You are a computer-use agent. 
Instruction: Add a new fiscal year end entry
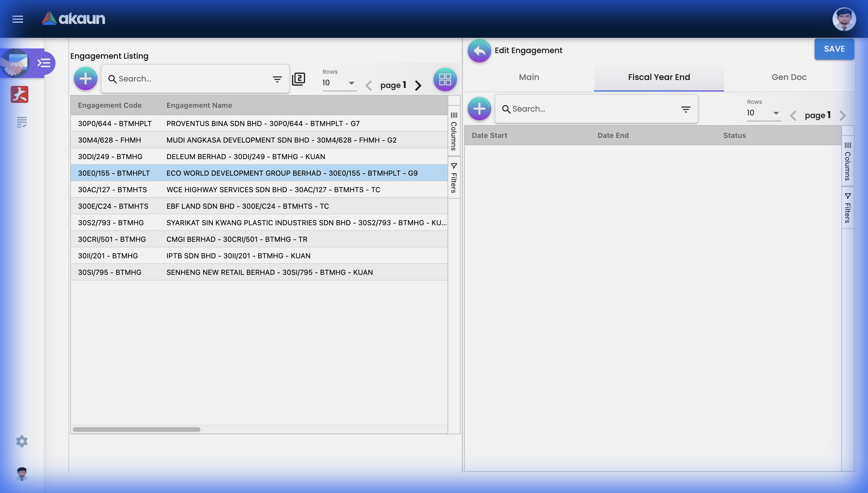(479, 109)
